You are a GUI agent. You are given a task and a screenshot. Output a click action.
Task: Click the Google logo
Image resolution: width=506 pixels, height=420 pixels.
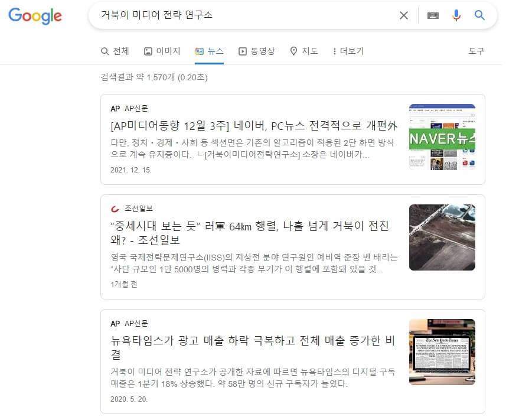tap(35, 16)
